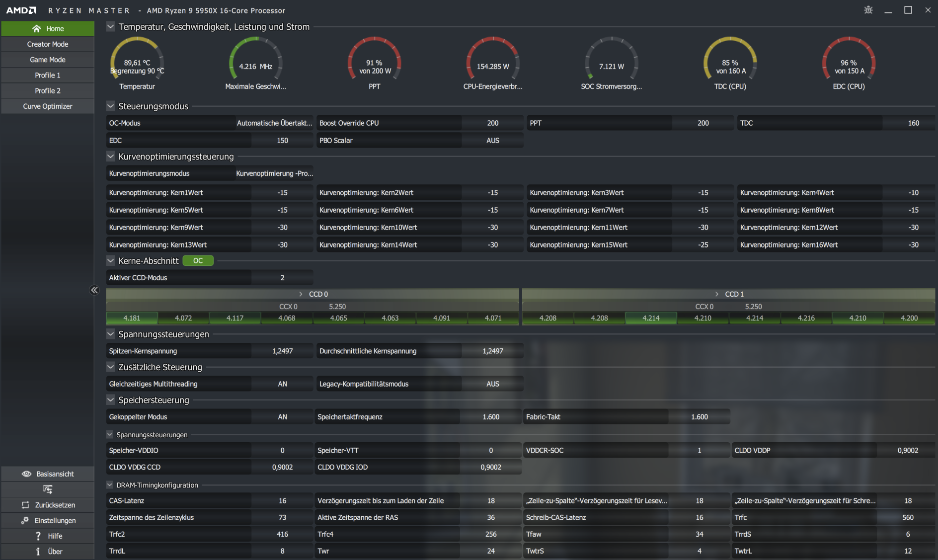Click the AMD logo in the title bar
The width and height of the screenshot is (938, 560).
(21, 10)
